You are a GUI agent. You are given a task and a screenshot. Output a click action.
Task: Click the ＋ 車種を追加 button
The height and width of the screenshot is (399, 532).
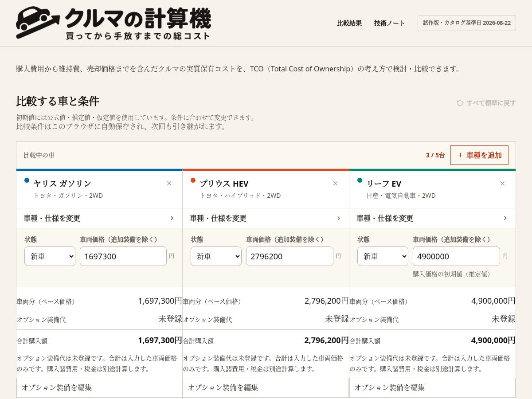pos(479,155)
